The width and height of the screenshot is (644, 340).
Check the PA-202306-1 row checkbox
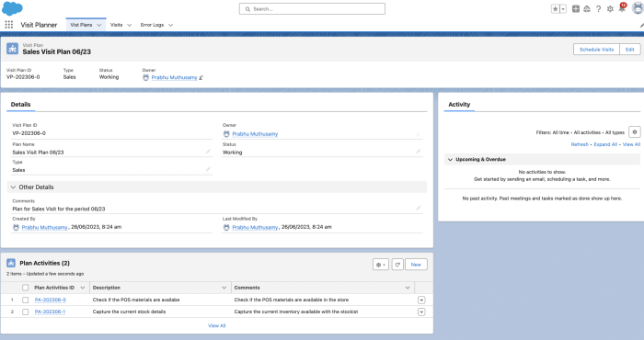[26, 312]
